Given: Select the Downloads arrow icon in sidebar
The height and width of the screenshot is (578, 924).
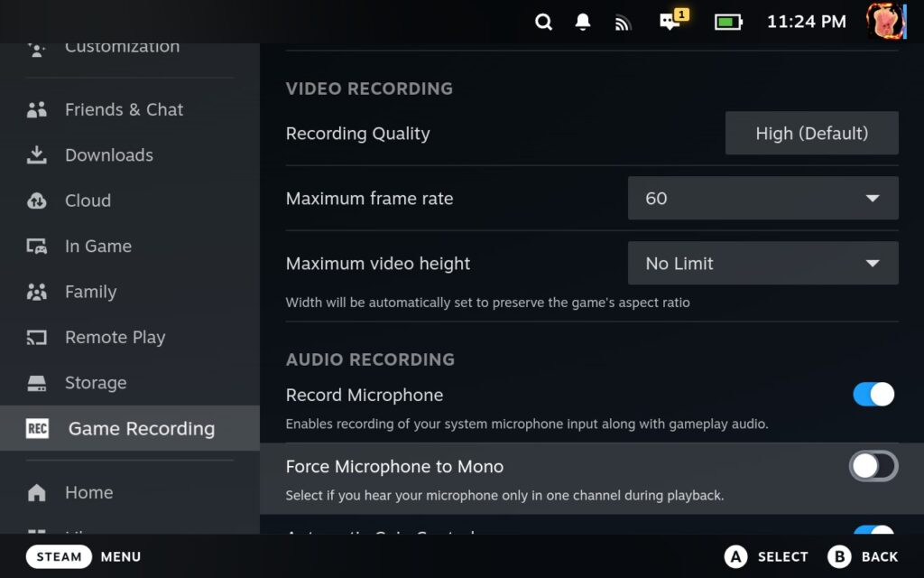Looking at the screenshot, I should coord(36,154).
